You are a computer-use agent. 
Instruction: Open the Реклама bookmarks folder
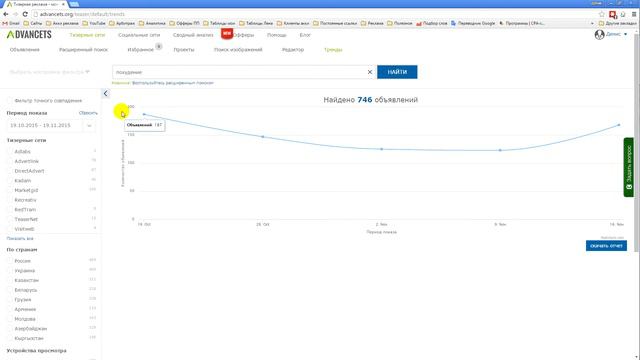click(372, 23)
